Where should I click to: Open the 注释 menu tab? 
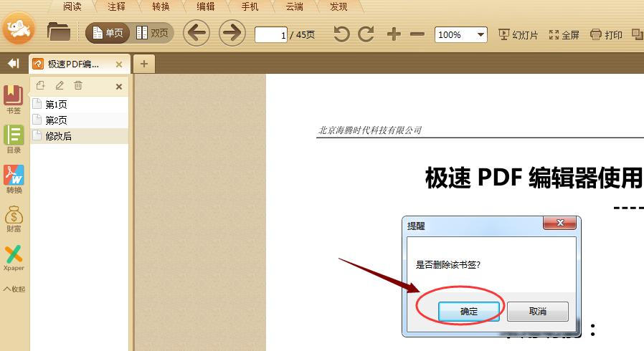(x=117, y=6)
